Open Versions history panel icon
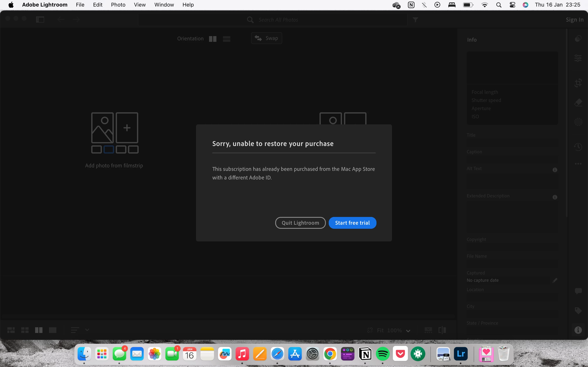 [x=578, y=147]
